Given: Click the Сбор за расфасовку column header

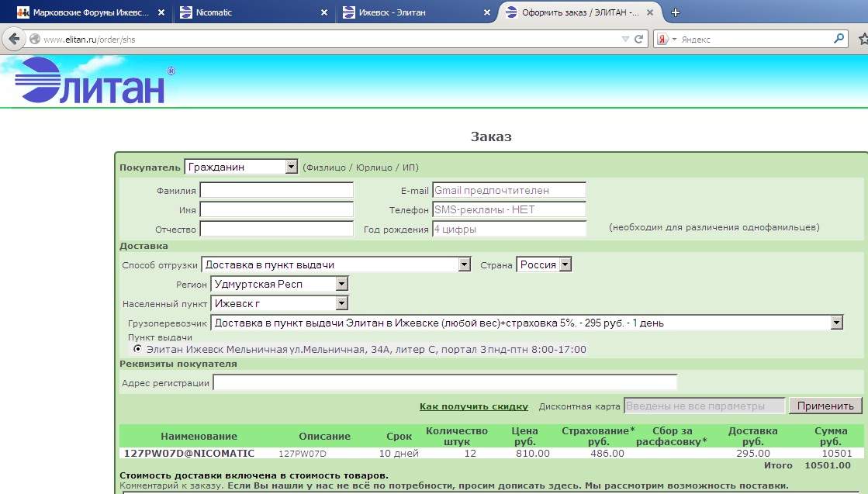Looking at the screenshot, I should click(x=672, y=436).
